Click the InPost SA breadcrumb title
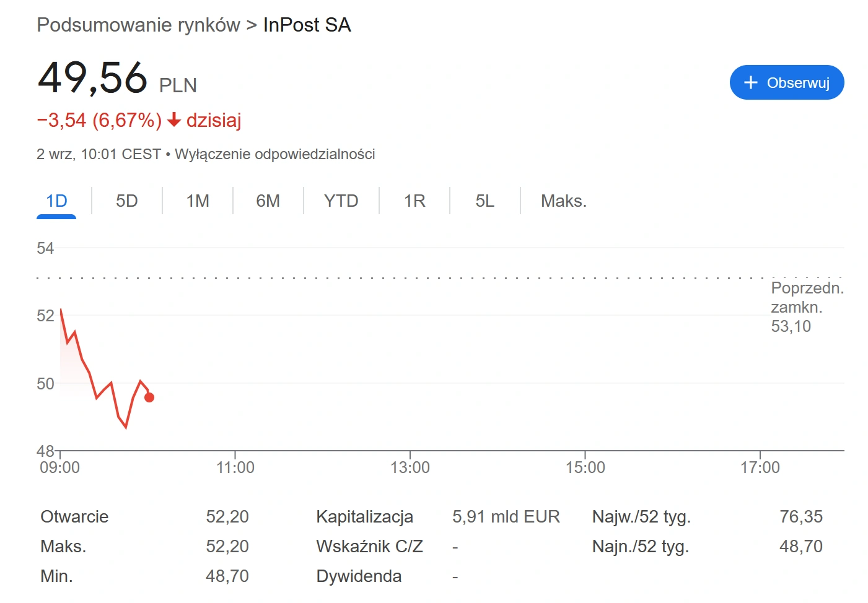The height and width of the screenshot is (603, 868). pyautogui.click(x=307, y=25)
